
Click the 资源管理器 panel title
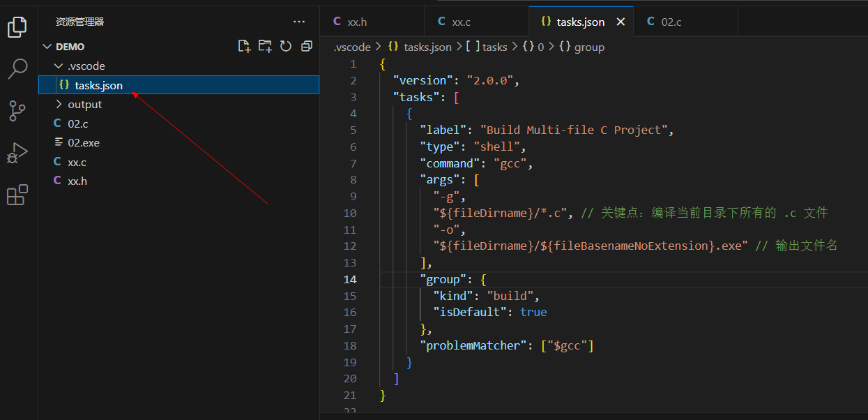pyautogui.click(x=80, y=22)
